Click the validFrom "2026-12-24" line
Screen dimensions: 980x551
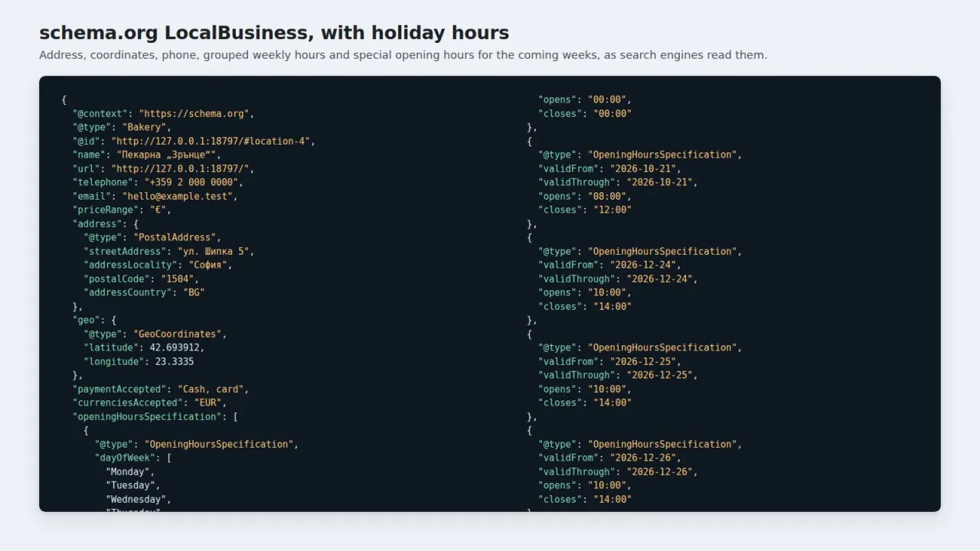[610, 265]
